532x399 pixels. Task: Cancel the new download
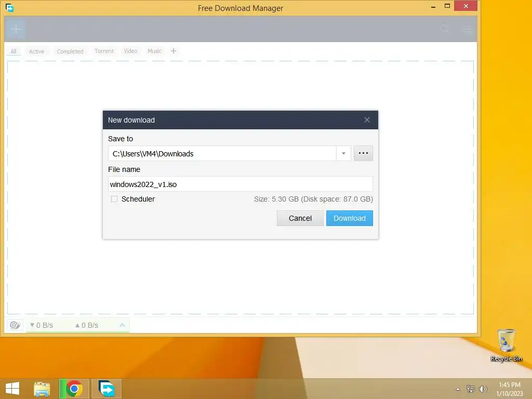tap(300, 218)
